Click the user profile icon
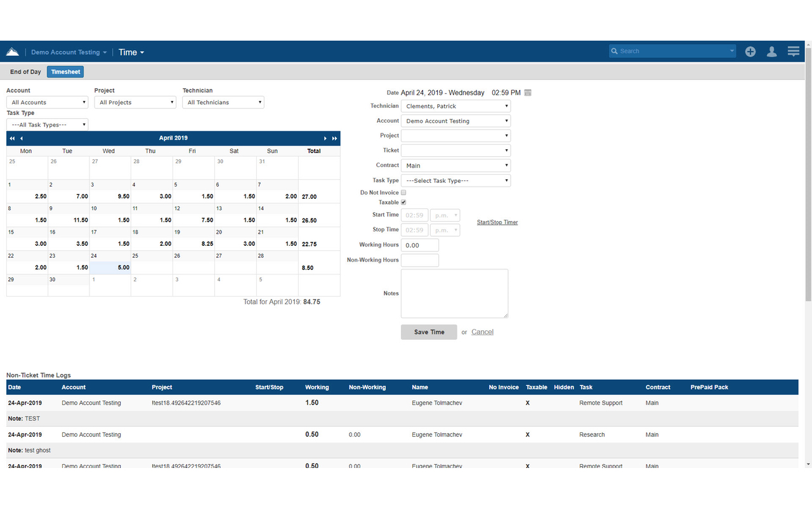Screen dimensions: 812x508 click(771, 51)
